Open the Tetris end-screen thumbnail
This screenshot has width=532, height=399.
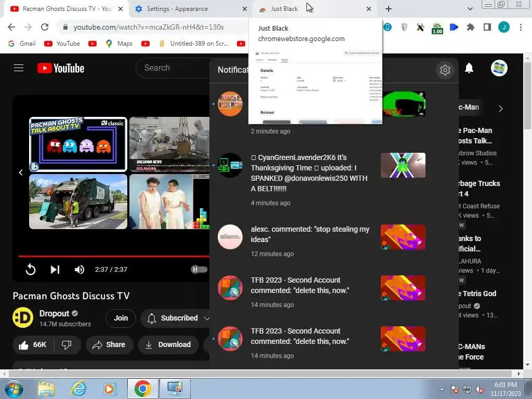[169, 202]
